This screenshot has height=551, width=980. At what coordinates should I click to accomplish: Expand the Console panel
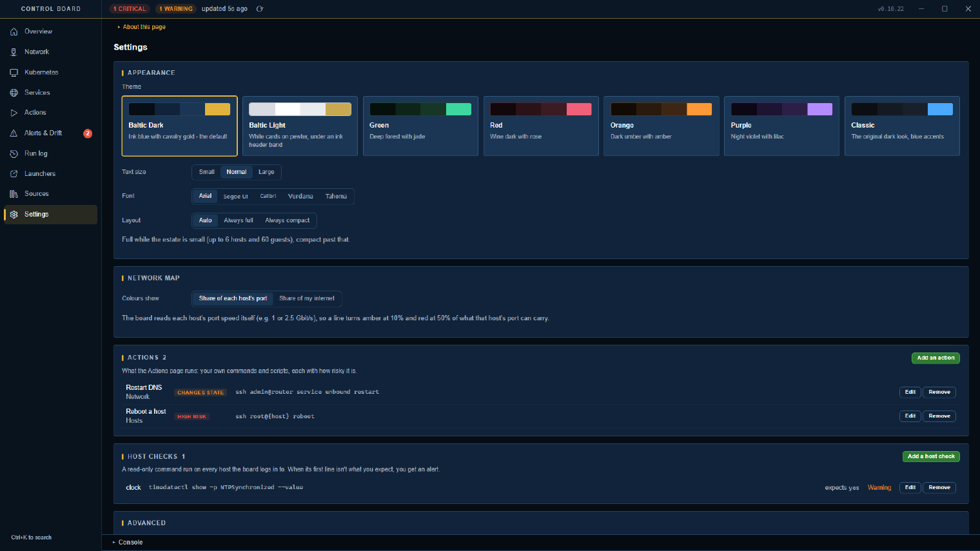128,543
